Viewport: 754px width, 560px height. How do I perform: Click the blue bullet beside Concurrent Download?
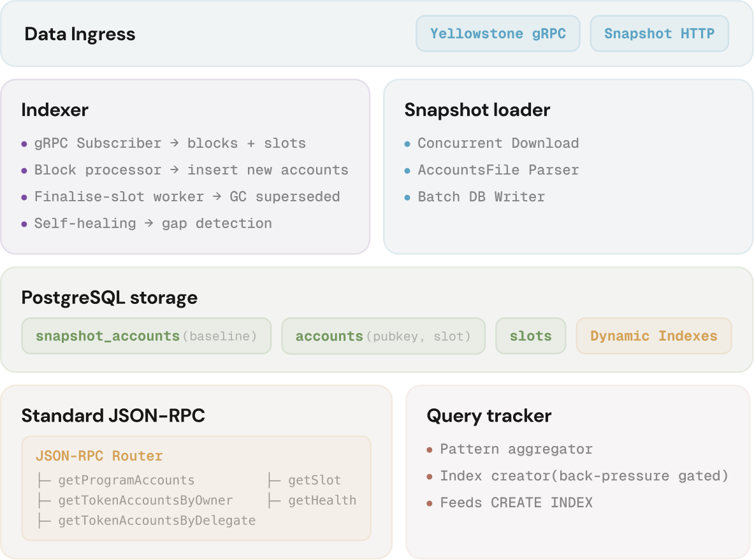pyautogui.click(x=407, y=144)
